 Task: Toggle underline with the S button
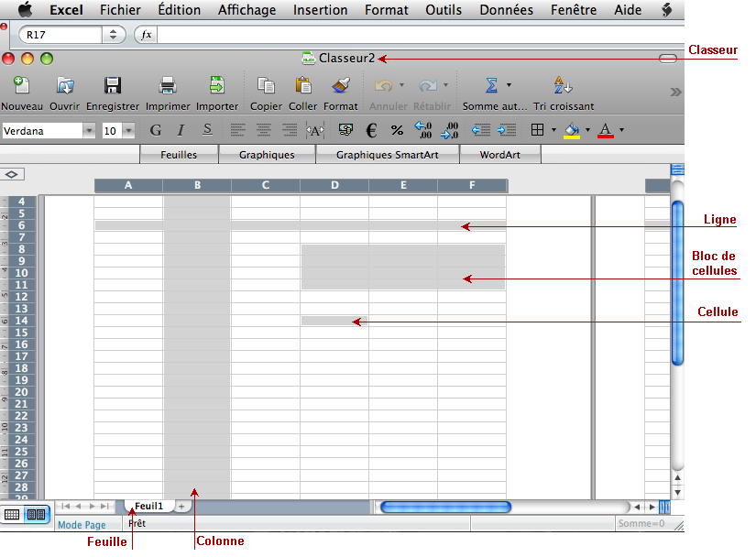click(x=207, y=129)
